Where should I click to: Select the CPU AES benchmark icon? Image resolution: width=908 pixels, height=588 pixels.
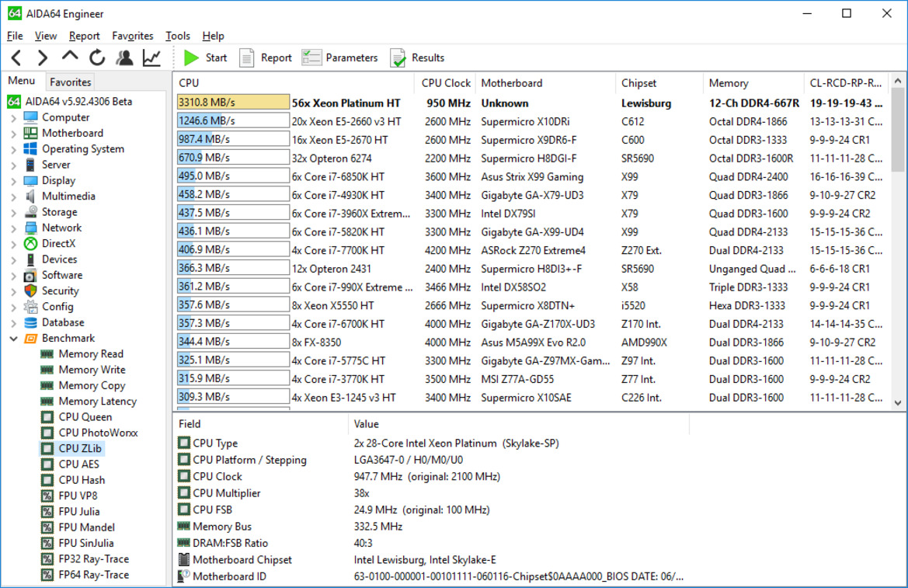[x=47, y=464]
